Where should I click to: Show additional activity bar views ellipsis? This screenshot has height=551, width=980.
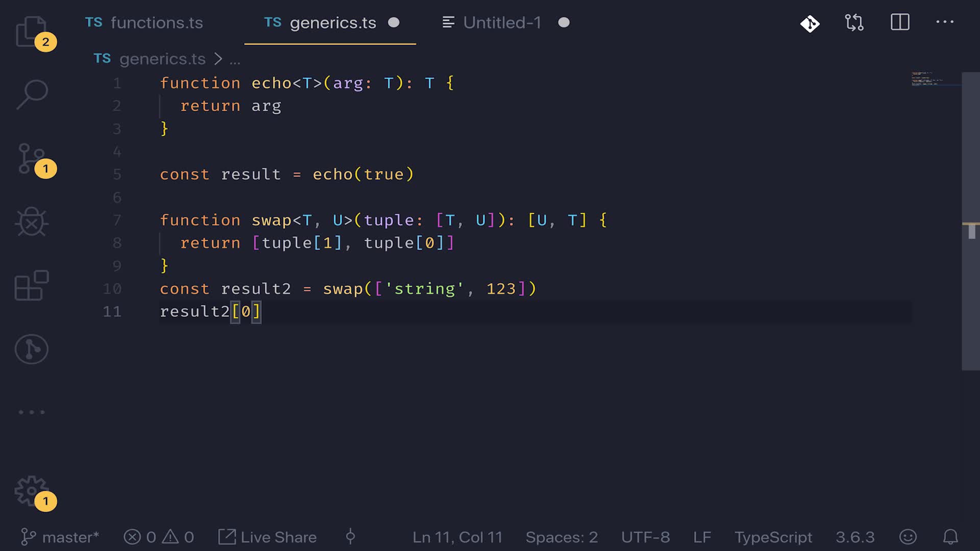coord(32,412)
